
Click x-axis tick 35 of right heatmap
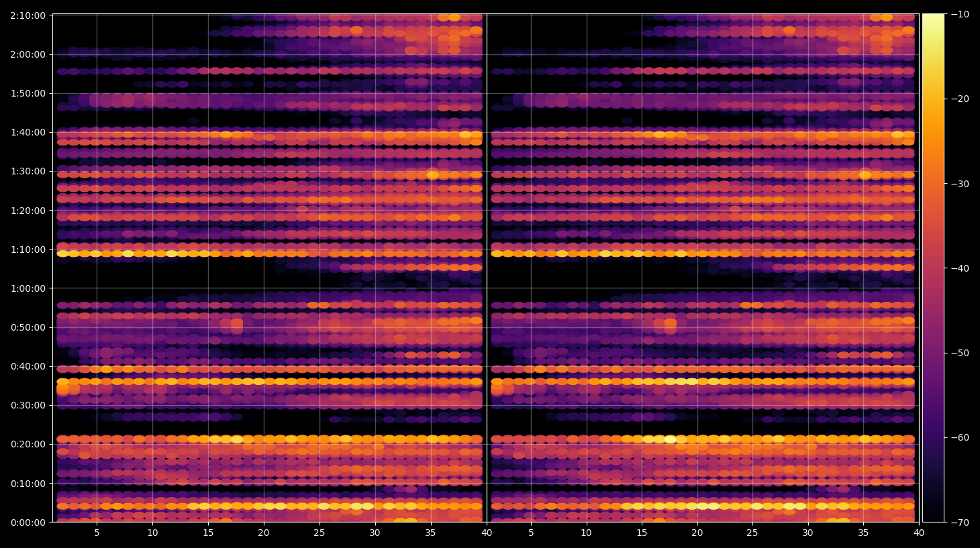pyautogui.click(x=863, y=533)
